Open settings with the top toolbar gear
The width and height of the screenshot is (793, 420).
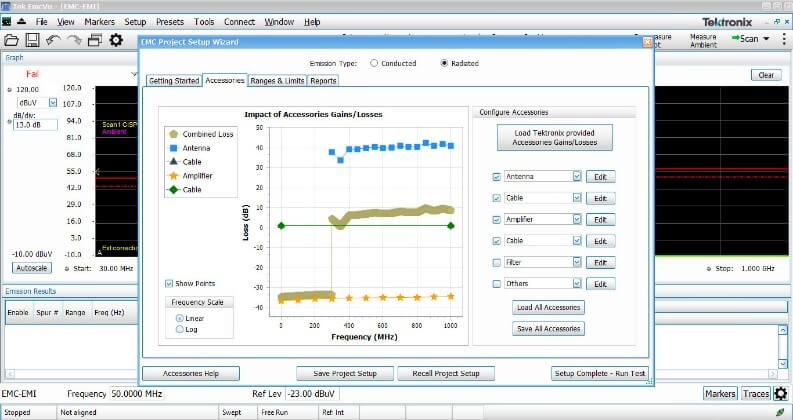(x=116, y=40)
